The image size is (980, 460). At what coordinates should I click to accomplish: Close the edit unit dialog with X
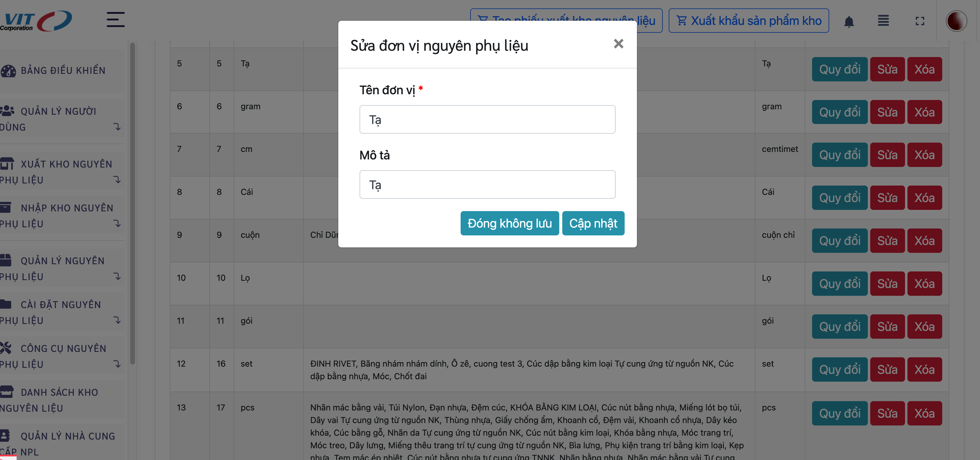pos(618,44)
